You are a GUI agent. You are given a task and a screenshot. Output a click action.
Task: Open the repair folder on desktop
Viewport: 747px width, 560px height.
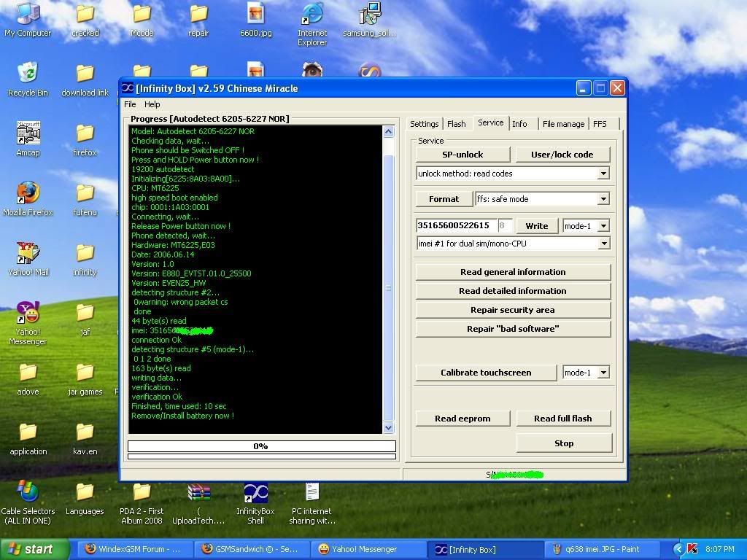coord(198,20)
